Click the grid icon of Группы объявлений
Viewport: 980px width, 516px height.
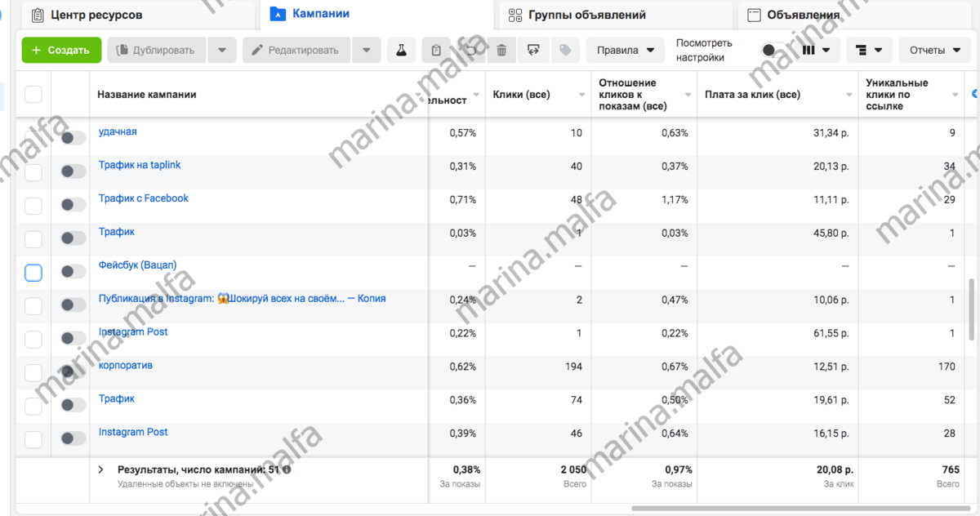pos(515,15)
